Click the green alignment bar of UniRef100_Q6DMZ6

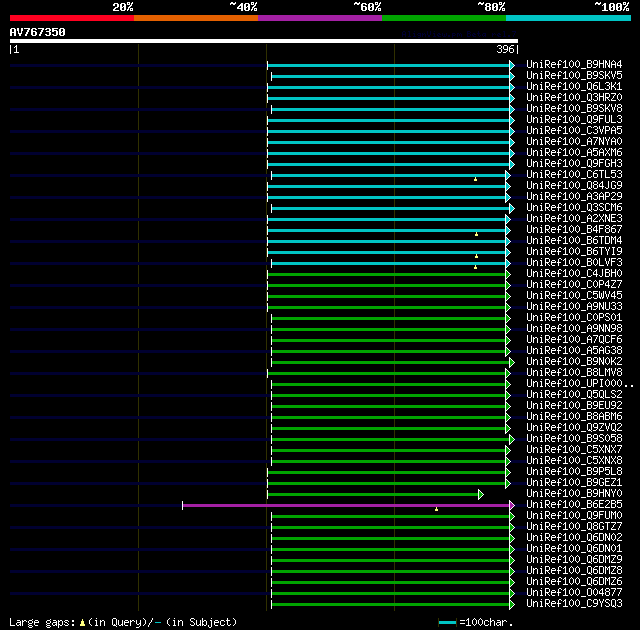point(390,583)
